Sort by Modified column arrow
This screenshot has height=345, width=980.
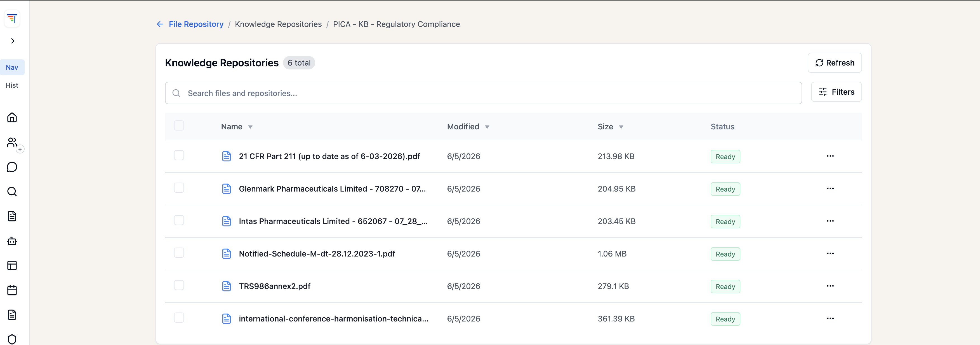point(487,127)
